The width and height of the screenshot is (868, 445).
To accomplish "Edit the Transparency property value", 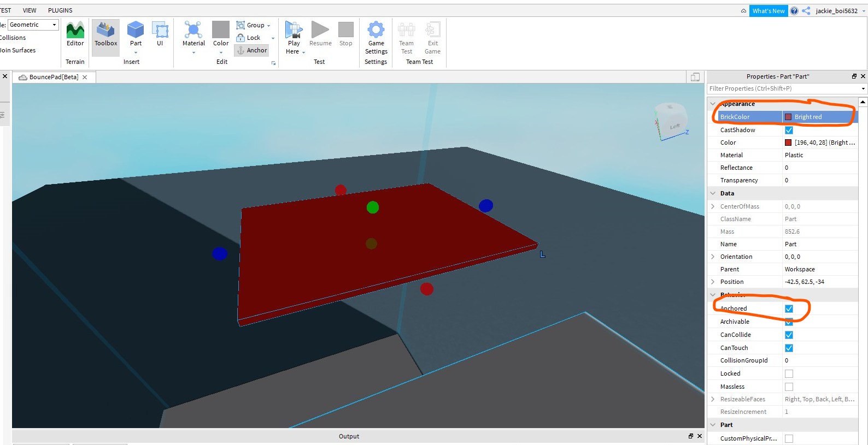I will coord(820,180).
